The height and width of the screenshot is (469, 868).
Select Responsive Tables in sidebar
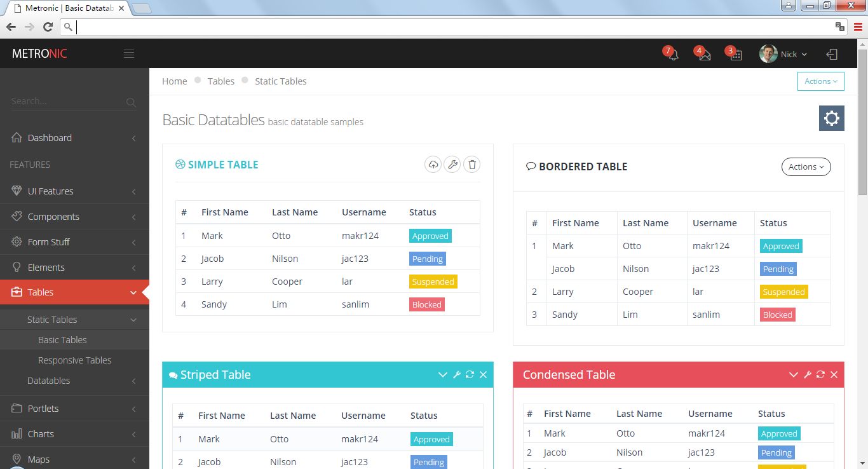74,360
